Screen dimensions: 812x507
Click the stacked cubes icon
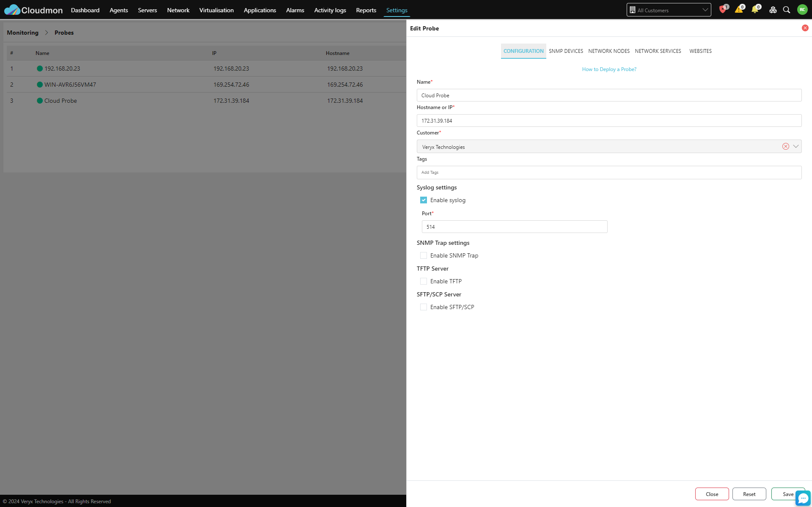pos(773,10)
